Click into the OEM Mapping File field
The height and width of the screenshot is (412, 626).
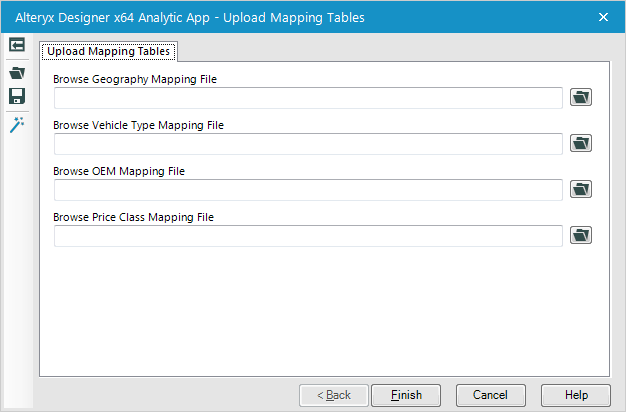point(308,189)
